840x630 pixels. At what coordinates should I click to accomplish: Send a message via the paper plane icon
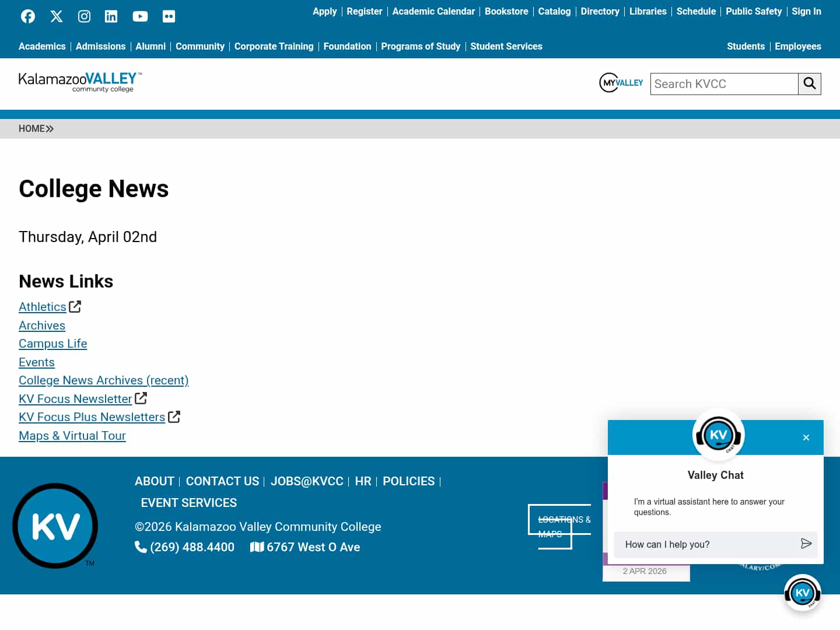tap(806, 544)
